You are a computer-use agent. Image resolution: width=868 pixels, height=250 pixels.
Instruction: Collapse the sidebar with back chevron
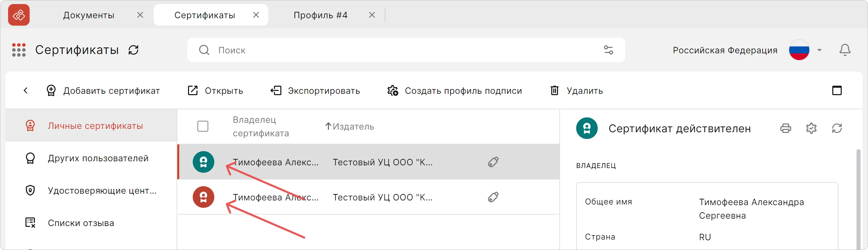[x=26, y=90]
